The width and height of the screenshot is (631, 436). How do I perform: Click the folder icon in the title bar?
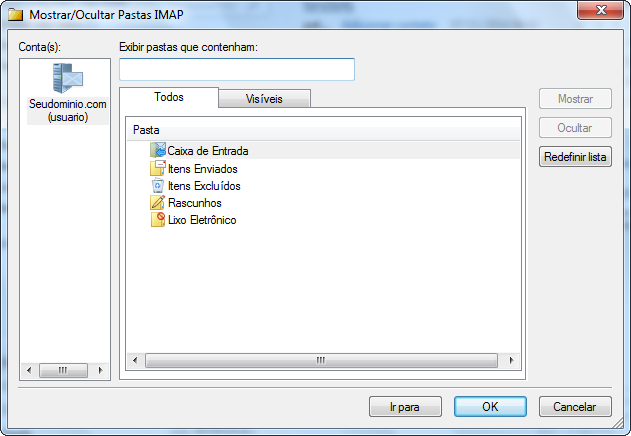(x=16, y=15)
